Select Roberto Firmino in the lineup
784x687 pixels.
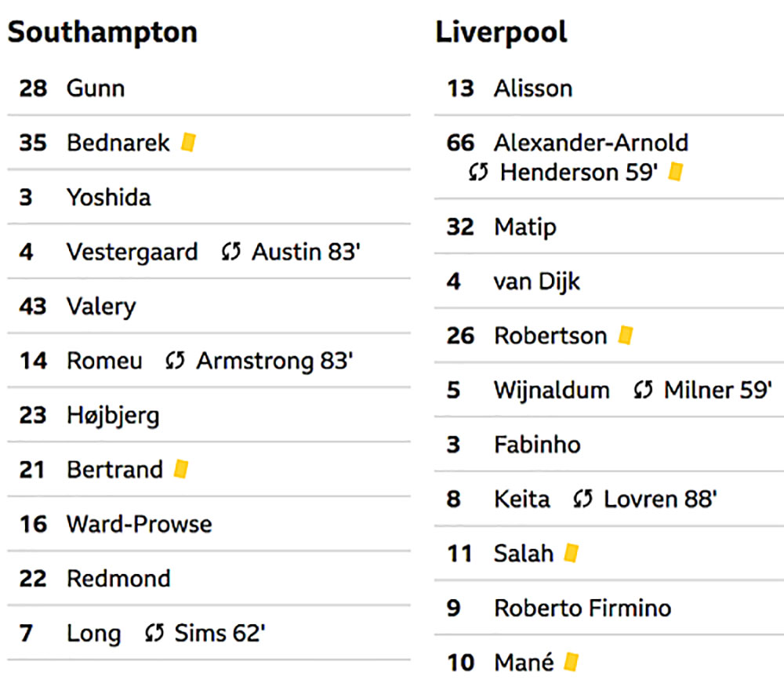tap(583, 608)
